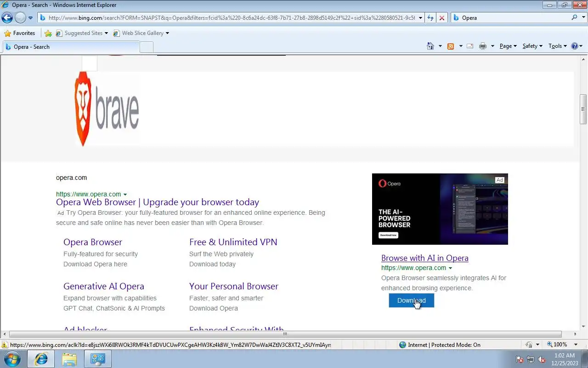Open the Generative AI Opera sitelink
The height and width of the screenshot is (368, 588).
point(104,286)
